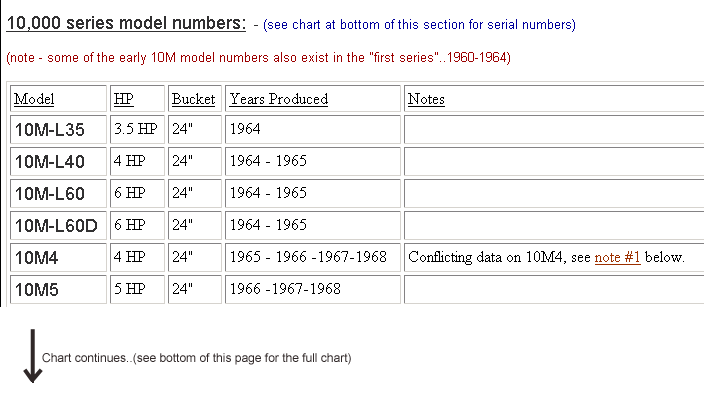Click the Years Produced column header
Screen dimensions: 704x400
point(279,99)
